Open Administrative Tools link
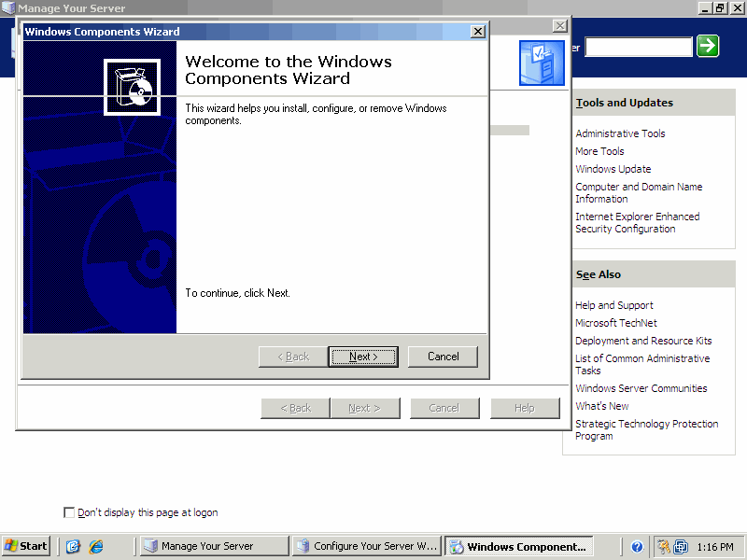The image size is (747, 560). coord(620,133)
